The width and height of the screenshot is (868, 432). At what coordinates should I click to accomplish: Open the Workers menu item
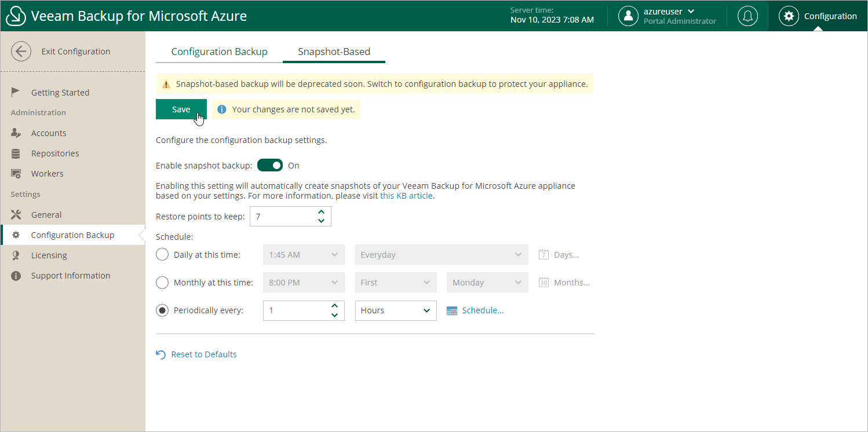coord(73,174)
